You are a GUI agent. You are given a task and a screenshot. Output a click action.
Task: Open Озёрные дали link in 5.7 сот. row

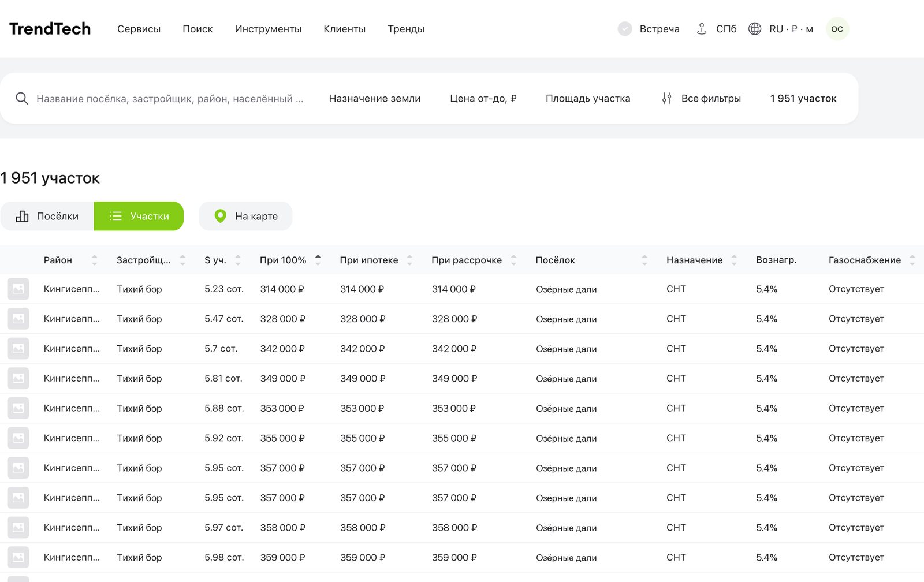coord(566,349)
